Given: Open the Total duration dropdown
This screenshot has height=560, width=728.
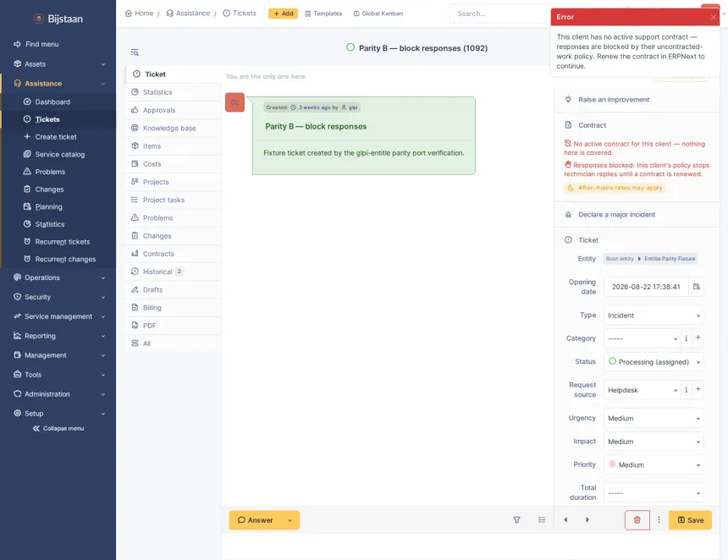Looking at the screenshot, I should coord(654,492).
